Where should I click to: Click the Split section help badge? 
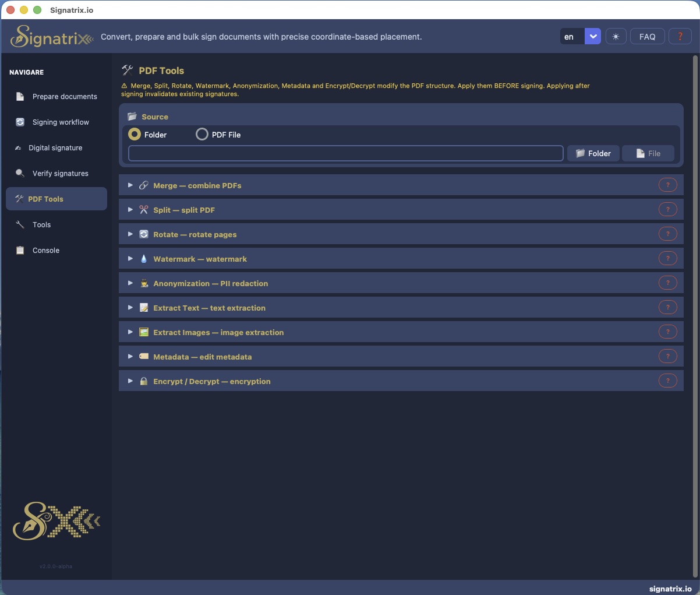click(x=667, y=209)
